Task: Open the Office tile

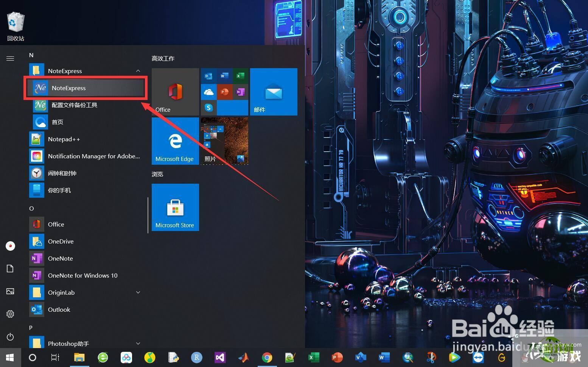Action: (x=175, y=92)
